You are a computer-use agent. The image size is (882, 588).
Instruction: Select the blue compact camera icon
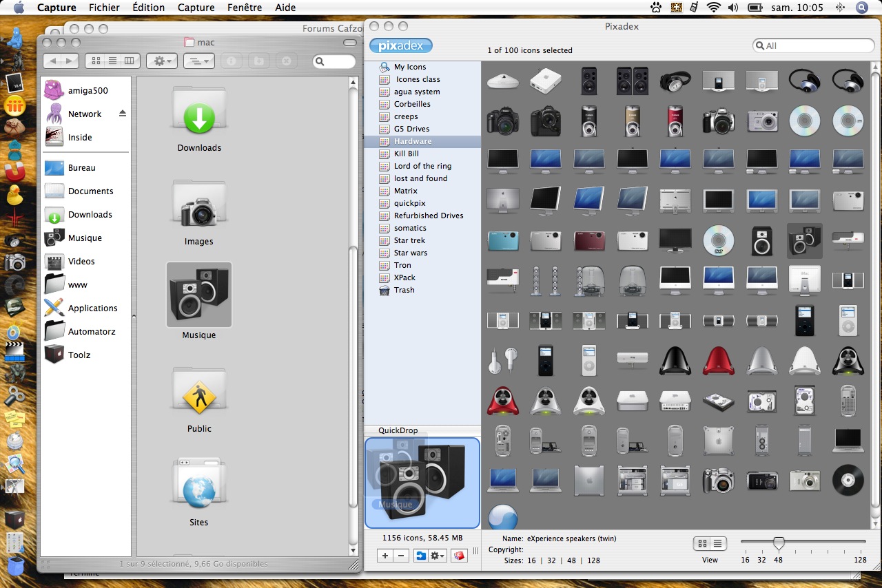coord(503,240)
